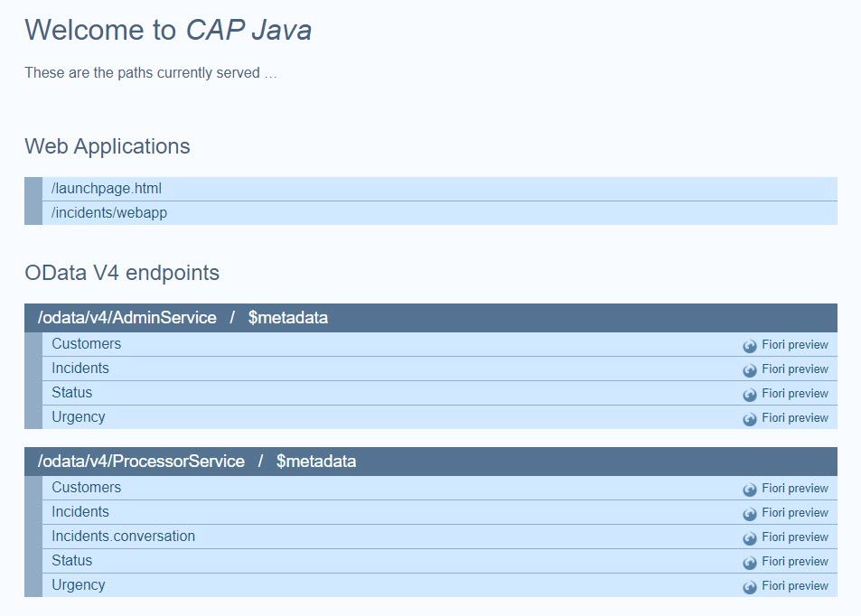Open Fiori preview text for AdminService Urgency
Screen dimensions: 861x616
[x=795, y=418]
